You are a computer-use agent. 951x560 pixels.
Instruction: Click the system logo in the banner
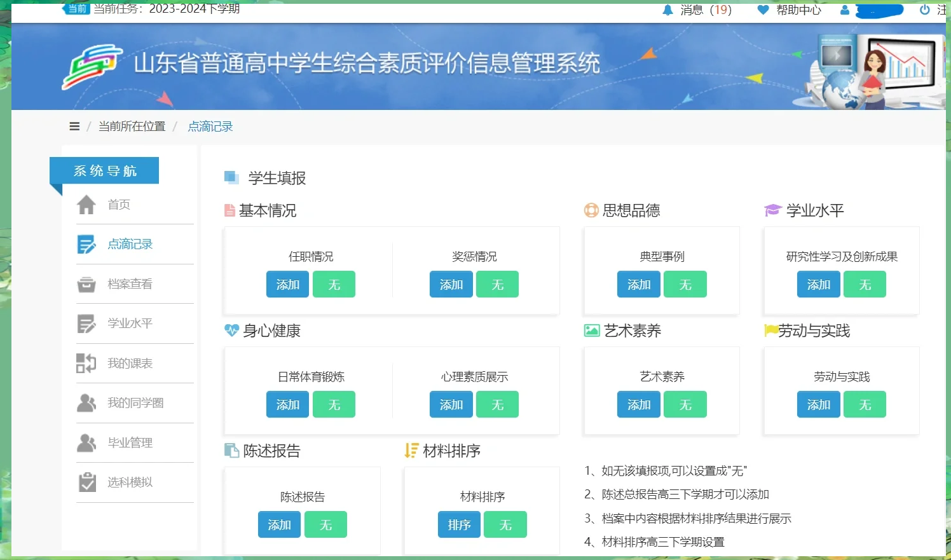(x=92, y=66)
